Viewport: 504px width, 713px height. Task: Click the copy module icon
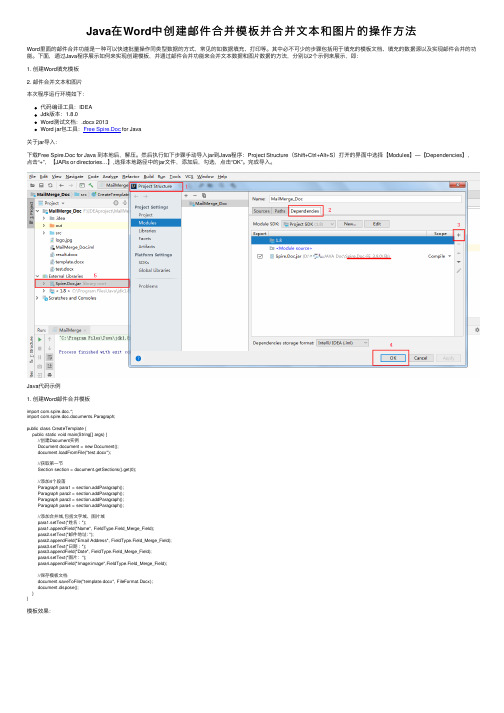pyautogui.click(x=204, y=196)
